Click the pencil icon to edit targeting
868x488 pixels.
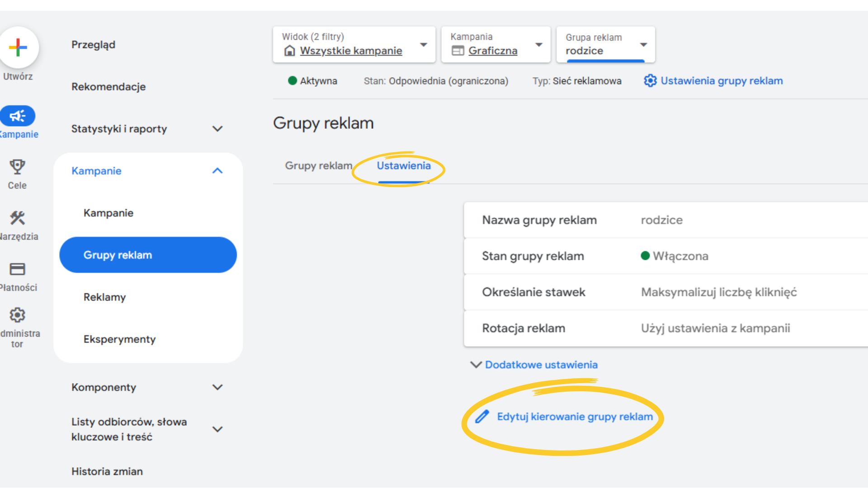pyautogui.click(x=482, y=417)
